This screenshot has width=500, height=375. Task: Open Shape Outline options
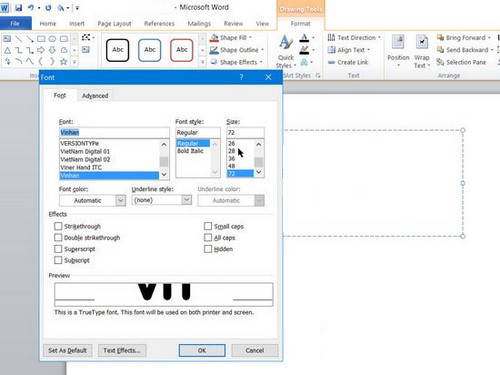(x=237, y=50)
